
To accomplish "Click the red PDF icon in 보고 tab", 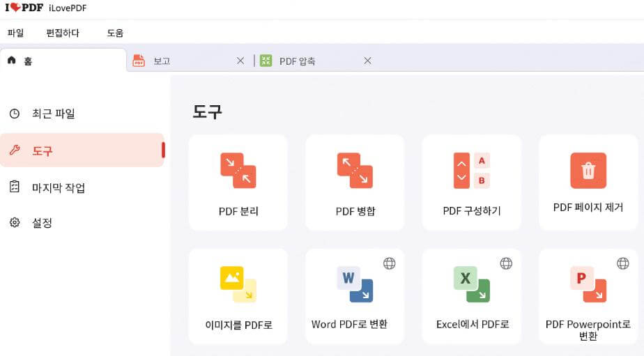I will (139, 61).
